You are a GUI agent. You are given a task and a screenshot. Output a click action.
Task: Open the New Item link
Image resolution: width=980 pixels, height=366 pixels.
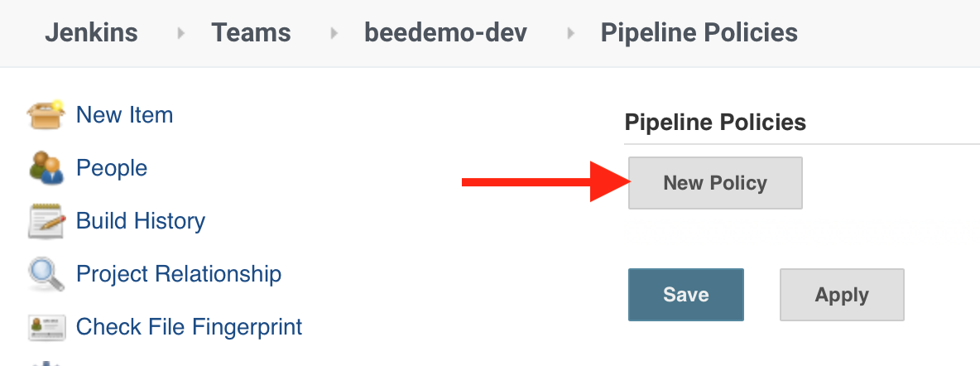click(x=124, y=115)
